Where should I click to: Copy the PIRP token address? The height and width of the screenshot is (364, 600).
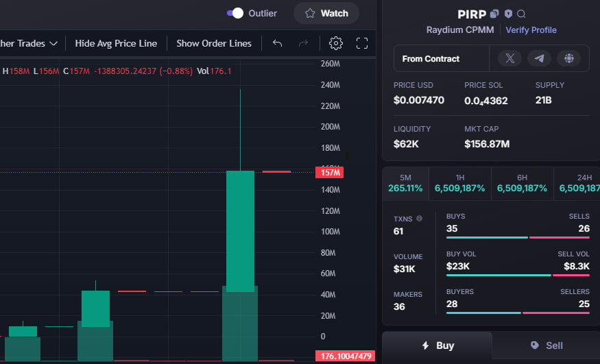pyautogui.click(x=494, y=14)
